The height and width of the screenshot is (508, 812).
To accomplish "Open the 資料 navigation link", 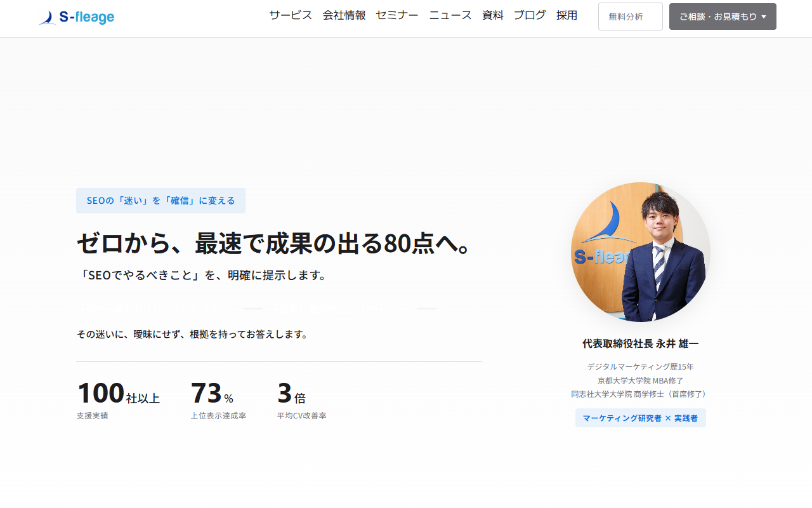I will point(493,16).
